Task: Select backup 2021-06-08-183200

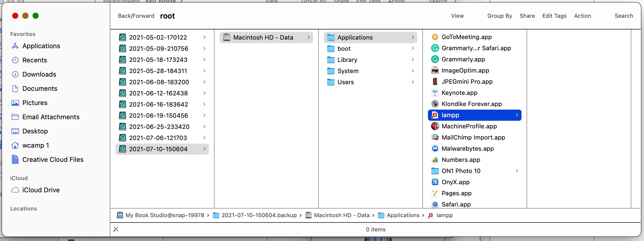Action: [x=162, y=82]
